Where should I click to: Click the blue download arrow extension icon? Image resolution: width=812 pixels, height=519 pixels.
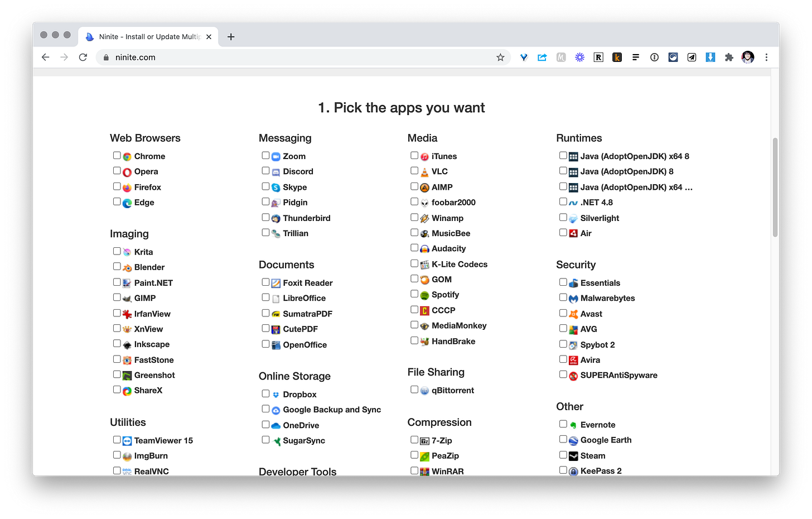pos(710,57)
